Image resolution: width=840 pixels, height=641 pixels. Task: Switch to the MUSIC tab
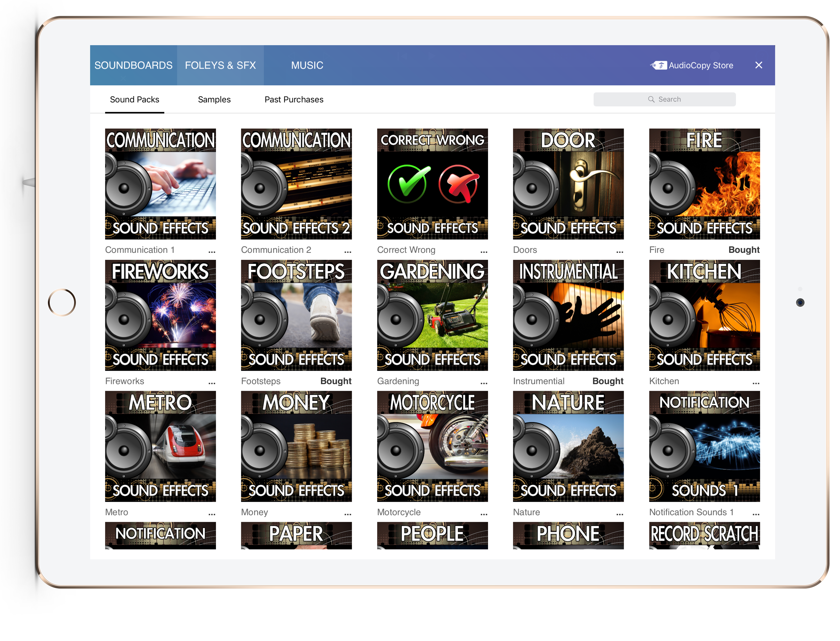[x=307, y=65]
